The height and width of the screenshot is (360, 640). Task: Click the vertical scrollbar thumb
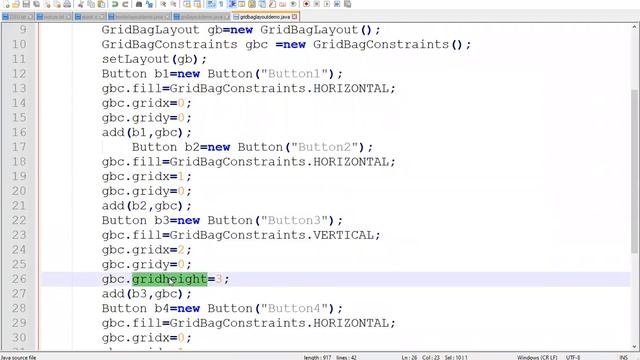(635, 171)
